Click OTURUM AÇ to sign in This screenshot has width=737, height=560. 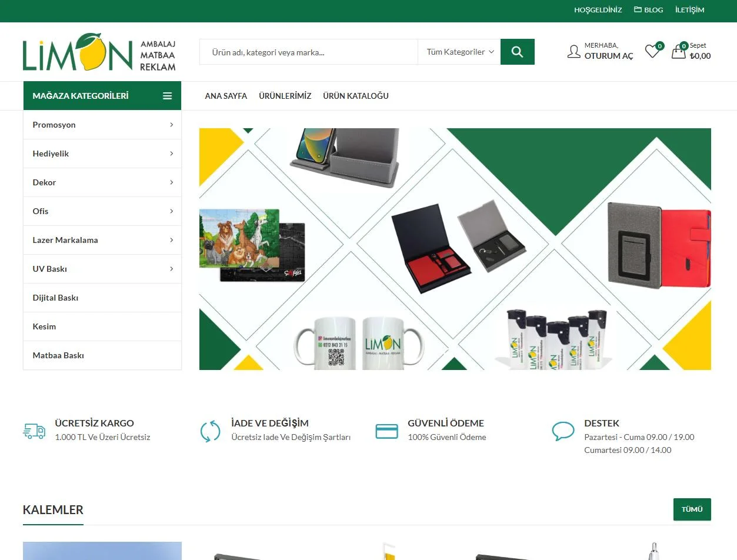click(609, 56)
